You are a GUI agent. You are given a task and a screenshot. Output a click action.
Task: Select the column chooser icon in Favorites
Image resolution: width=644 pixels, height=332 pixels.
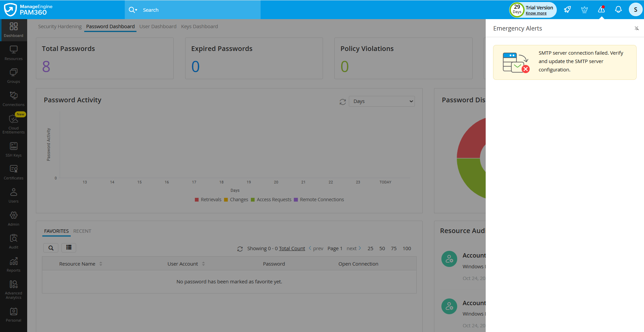click(x=68, y=248)
